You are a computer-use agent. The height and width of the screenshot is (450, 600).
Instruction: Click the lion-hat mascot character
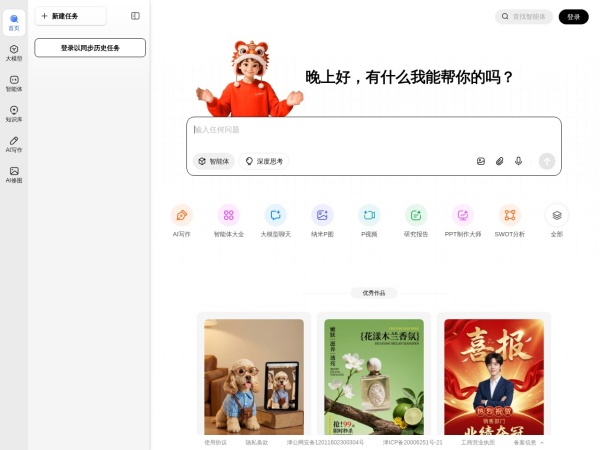pos(249,80)
